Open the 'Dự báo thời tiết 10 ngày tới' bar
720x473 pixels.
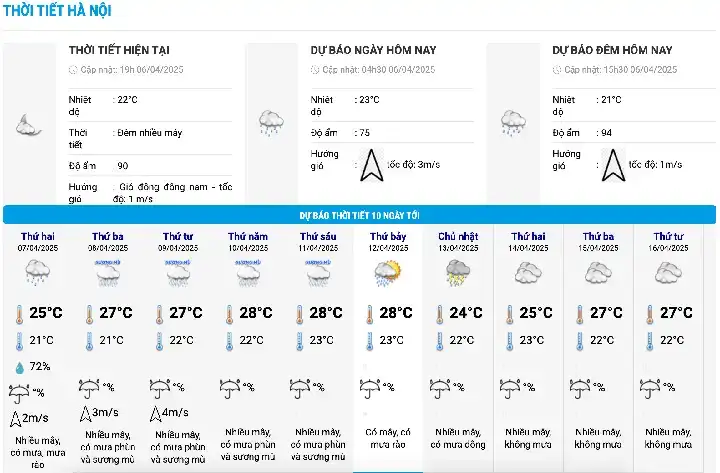[359, 215]
